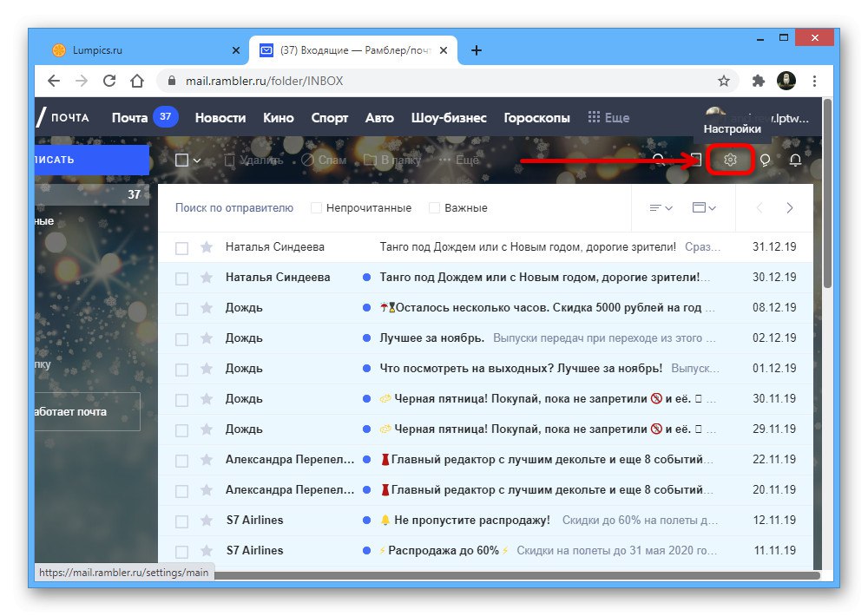The image size is (868, 616).
Task: Open Спорт in top navigation
Action: [329, 118]
